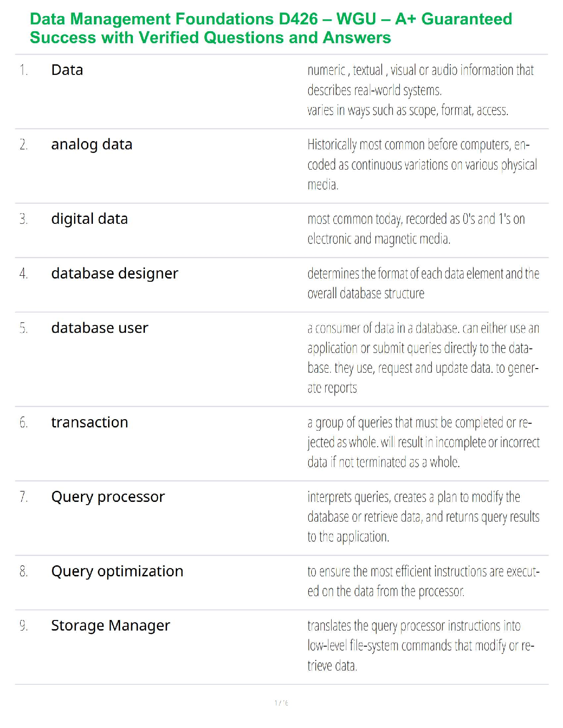The height and width of the screenshot is (728, 563).
Task: Click the definition starting "numeric, textual, visual"
Action: (x=420, y=90)
